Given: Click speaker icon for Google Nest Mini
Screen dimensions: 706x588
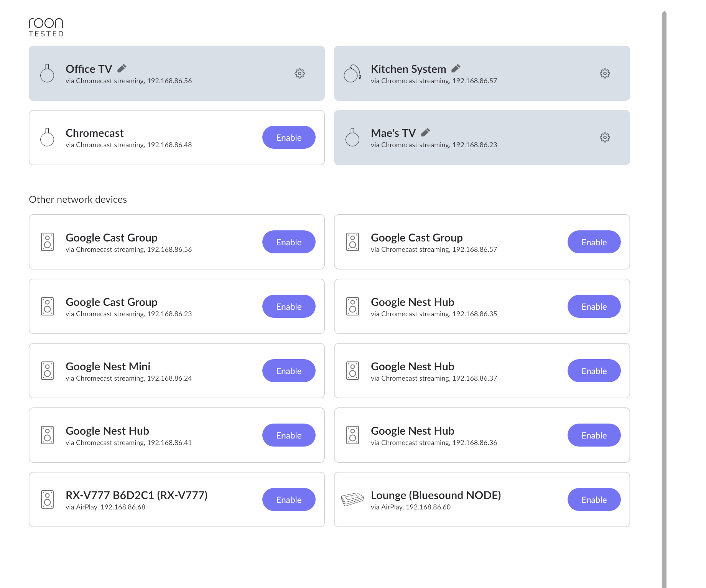Looking at the screenshot, I should pos(47,371).
